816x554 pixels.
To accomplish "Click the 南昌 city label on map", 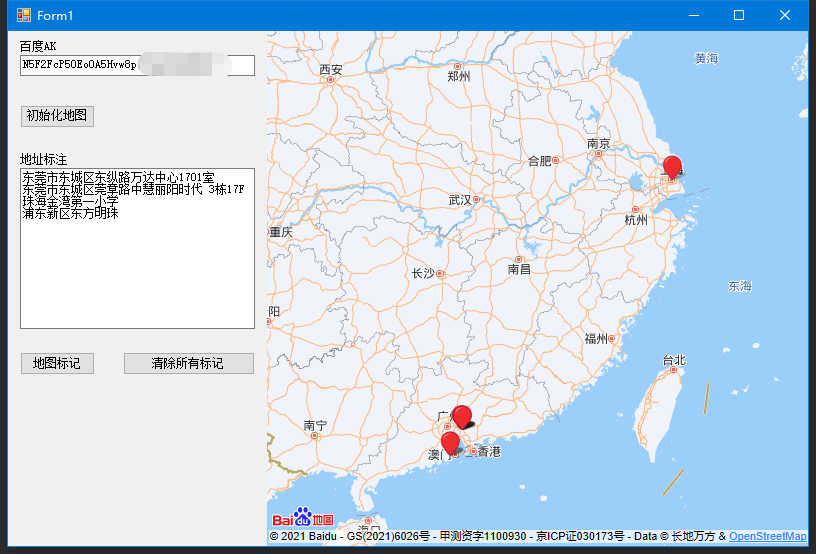I will tap(519, 269).
